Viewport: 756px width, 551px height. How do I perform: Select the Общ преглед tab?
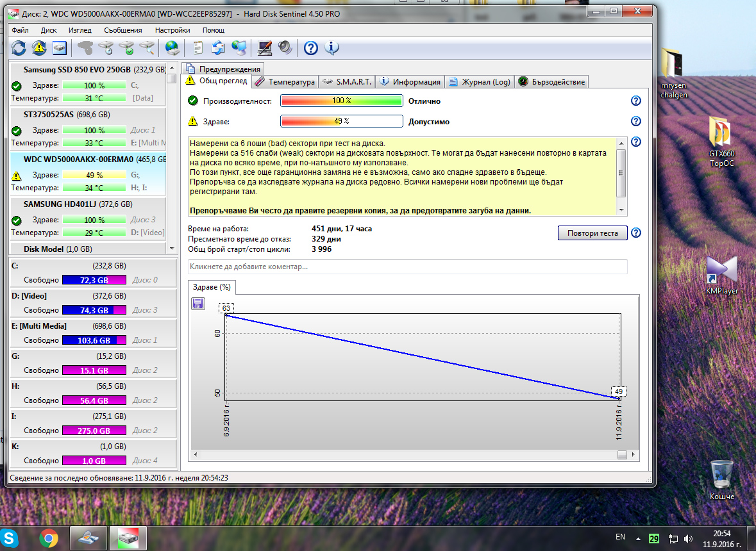tap(217, 81)
